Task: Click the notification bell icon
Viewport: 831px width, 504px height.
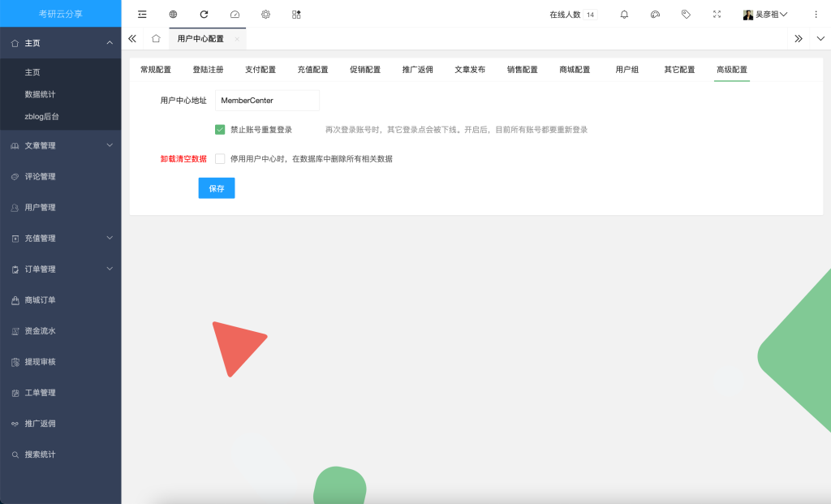Action: [x=624, y=14]
